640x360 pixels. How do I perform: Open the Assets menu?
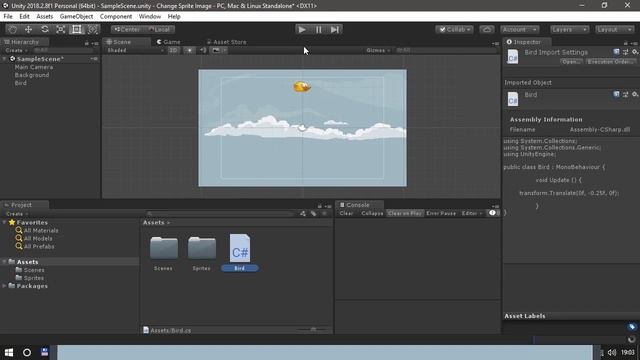44,16
